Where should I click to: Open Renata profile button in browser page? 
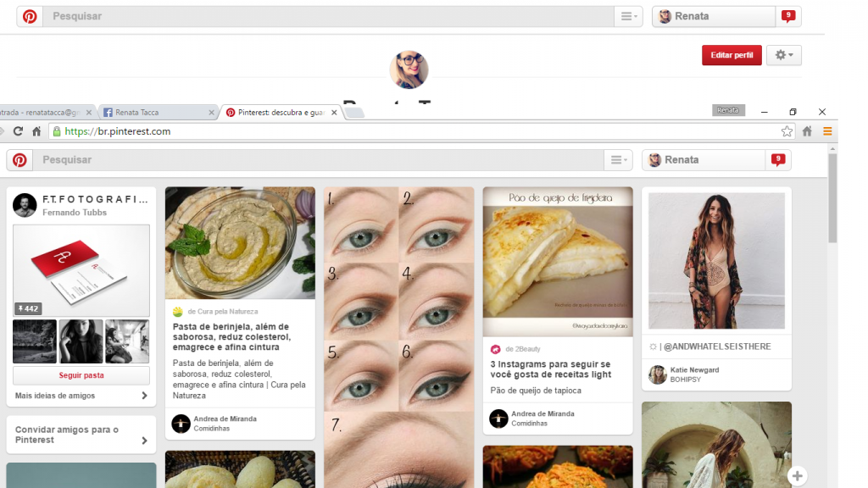[704, 160]
